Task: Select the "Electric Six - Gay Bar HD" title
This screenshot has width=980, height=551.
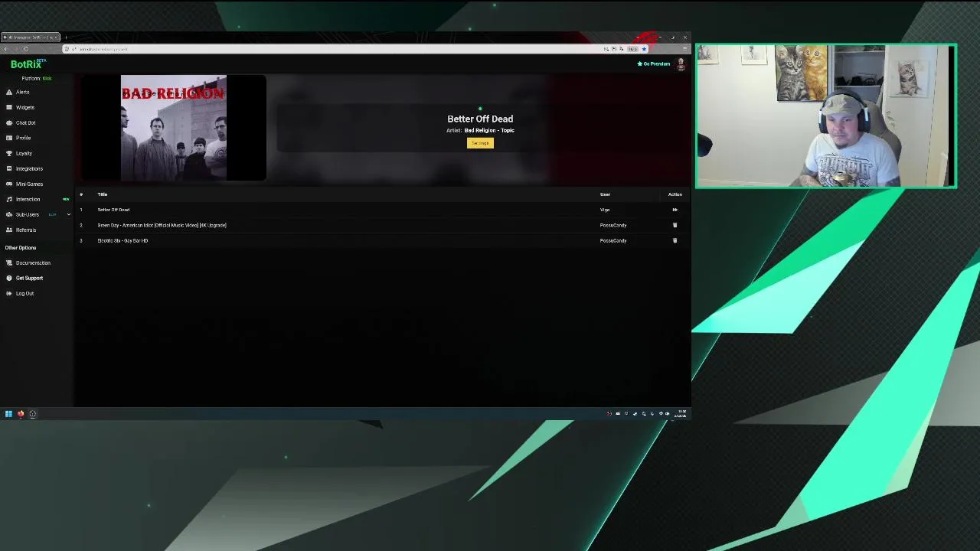Action: (x=122, y=240)
